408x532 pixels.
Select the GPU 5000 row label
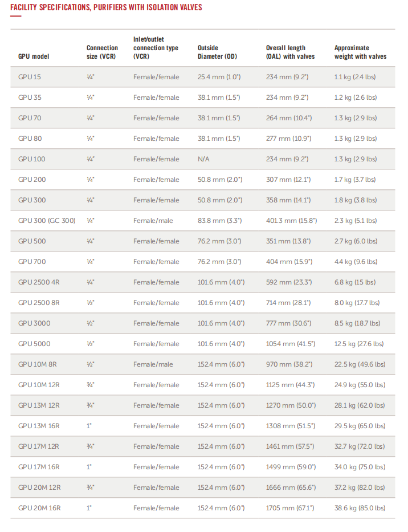coord(34,344)
